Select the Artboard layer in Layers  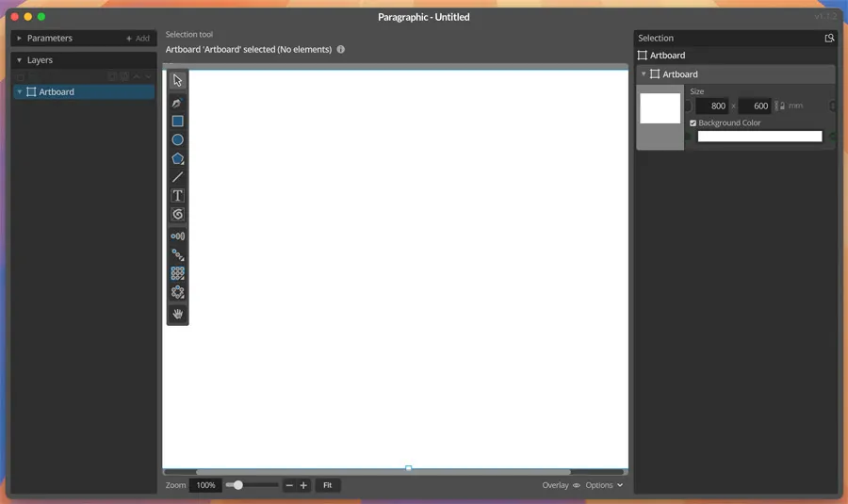tap(57, 92)
